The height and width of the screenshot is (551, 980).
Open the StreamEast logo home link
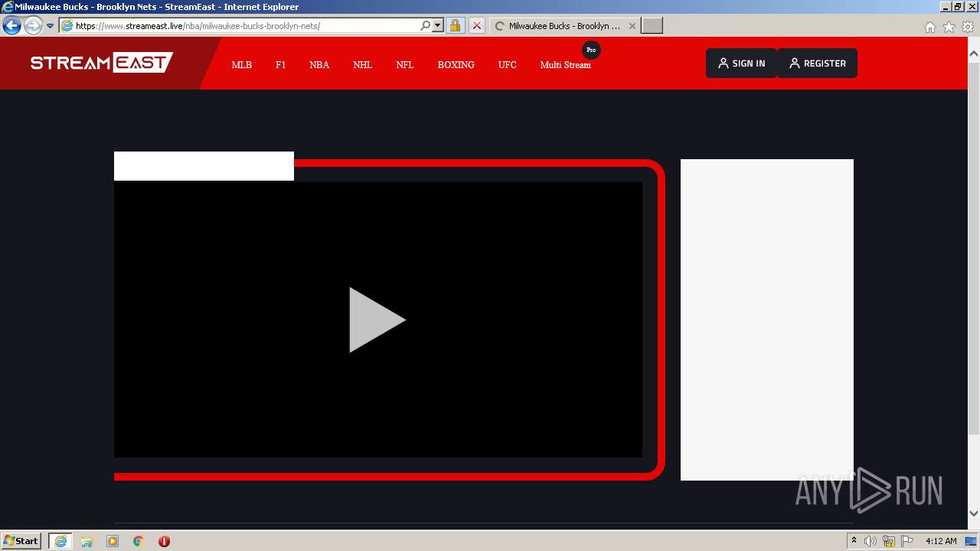102,63
